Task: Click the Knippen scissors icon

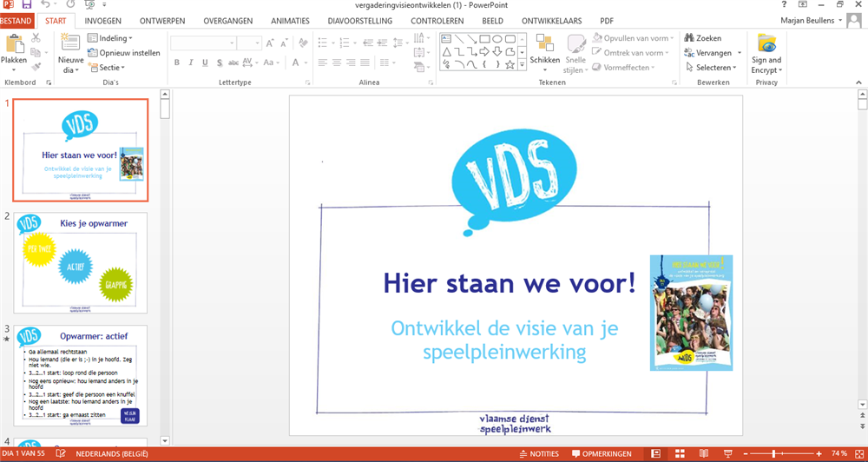Action: click(x=36, y=38)
